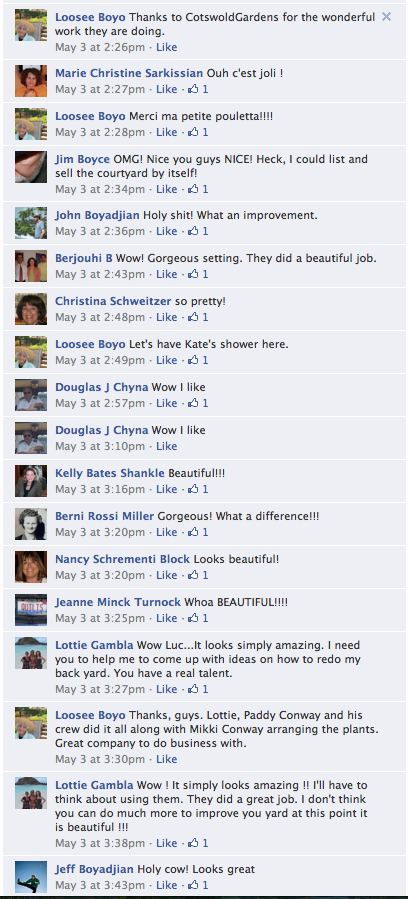
Task: Click the thumbs-up icon on Berjouhi B's comment
Action: [x=194, y=274]
